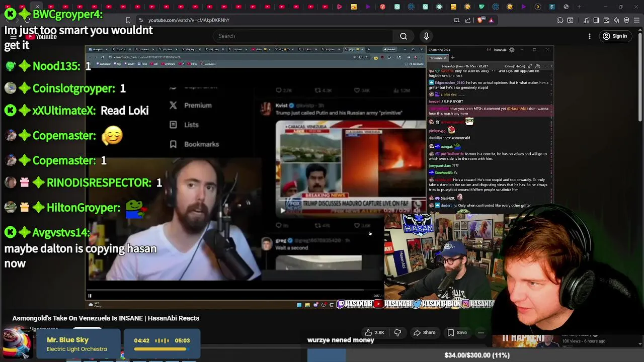The height and width of the screenshot is (362, 644).
Task: Click the $34.00/$300.00 donation goal bar
Action: (x=476, y=355)
